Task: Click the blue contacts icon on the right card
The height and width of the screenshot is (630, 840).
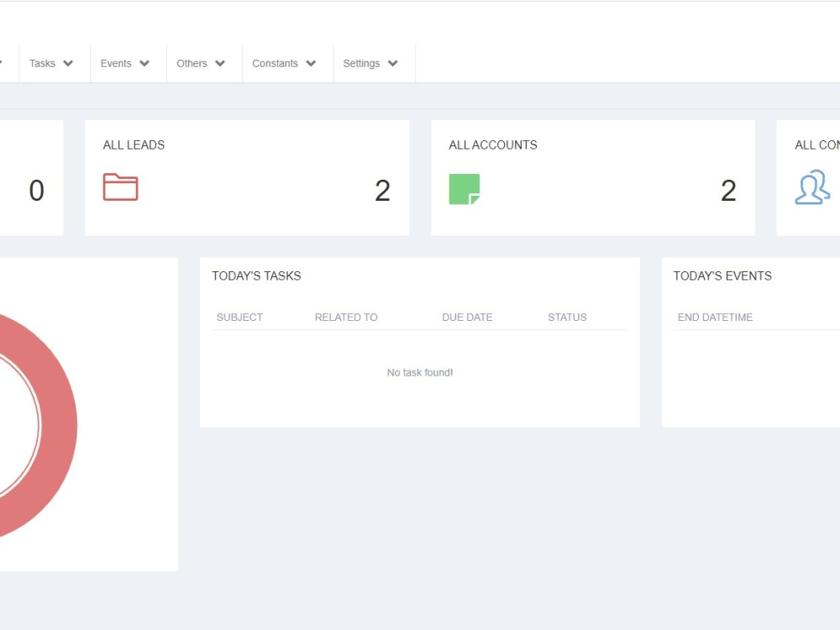Action: point(811,187)
